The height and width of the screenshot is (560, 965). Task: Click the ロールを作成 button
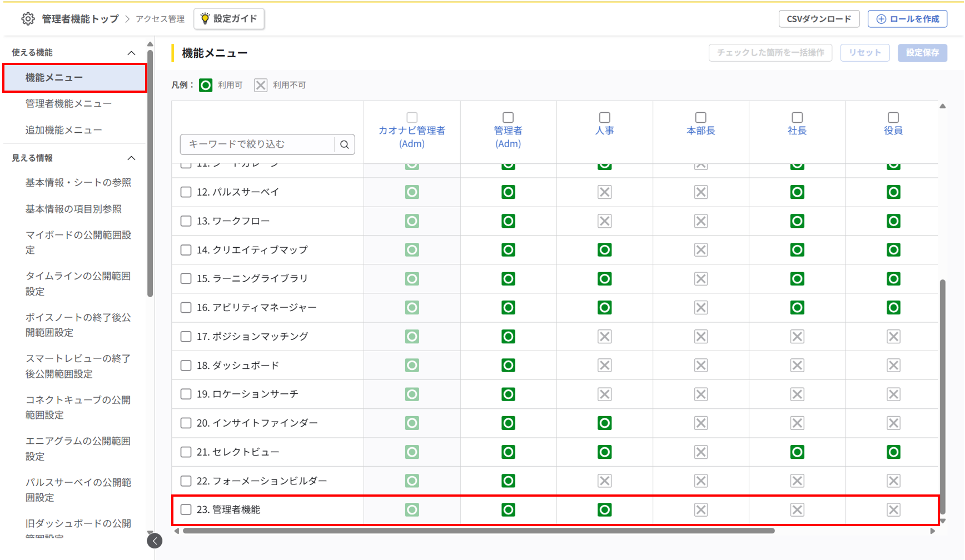(907, 19)
